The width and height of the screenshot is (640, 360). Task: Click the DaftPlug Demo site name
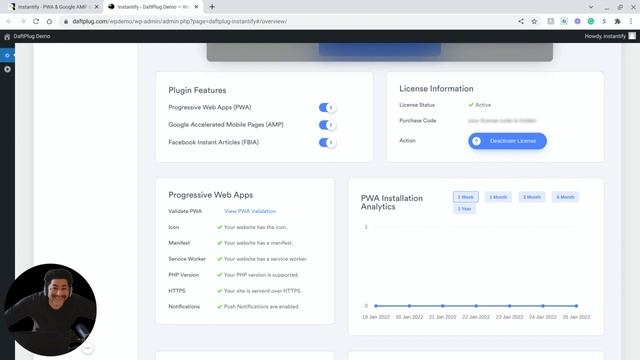[32, 36]
